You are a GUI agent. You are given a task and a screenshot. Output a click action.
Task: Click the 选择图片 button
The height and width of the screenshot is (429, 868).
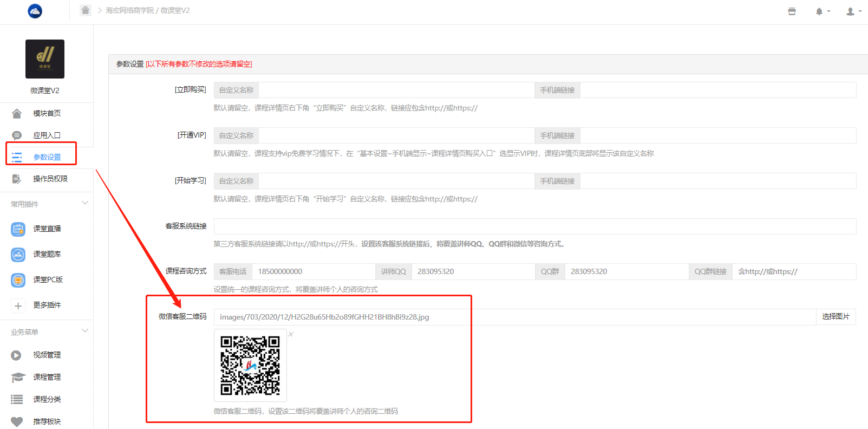point(836,317)
